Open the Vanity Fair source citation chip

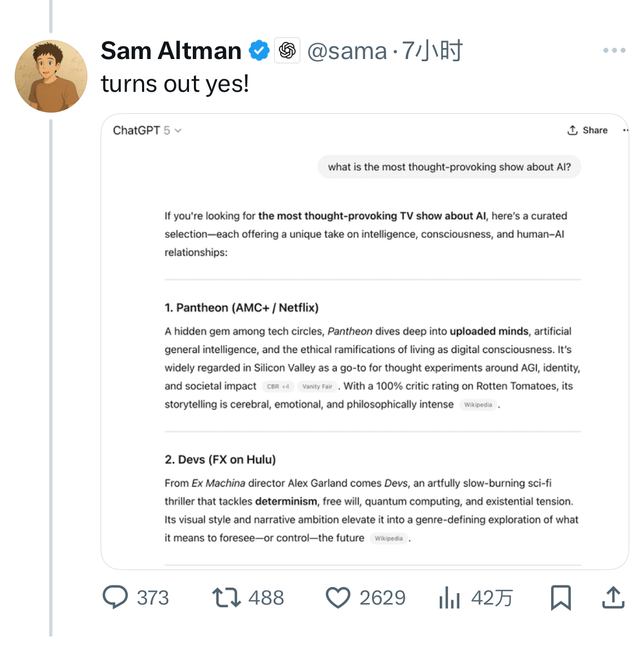click(317, 386)
